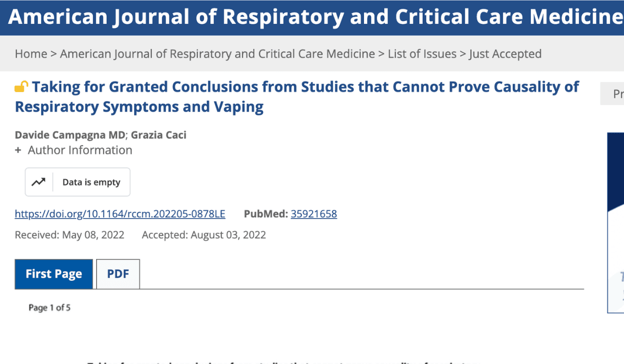The width and height of the screenshot is (624, 364).
Task: Open the journal name breadcrumb link
Action: [x=217, y=54]
